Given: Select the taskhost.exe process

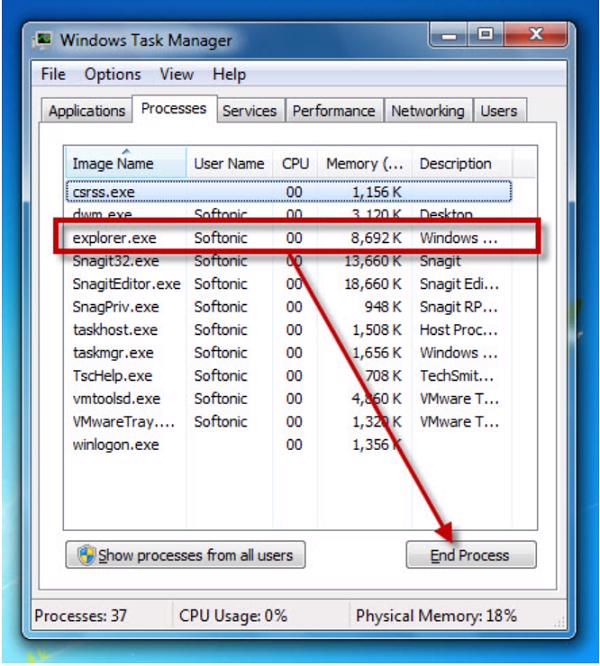Looking at the screenshot, I should [x=289, y=330].
